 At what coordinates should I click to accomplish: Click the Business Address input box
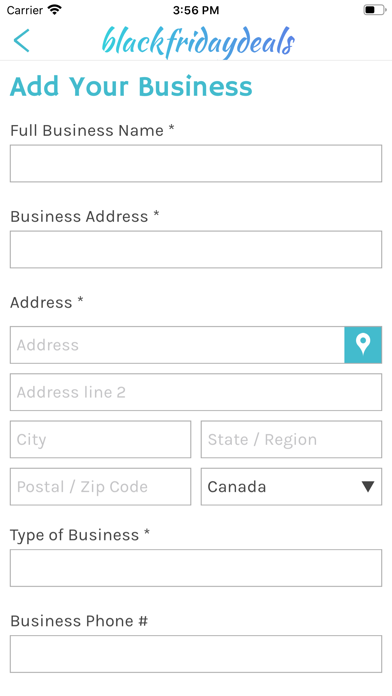click(196, 249)
